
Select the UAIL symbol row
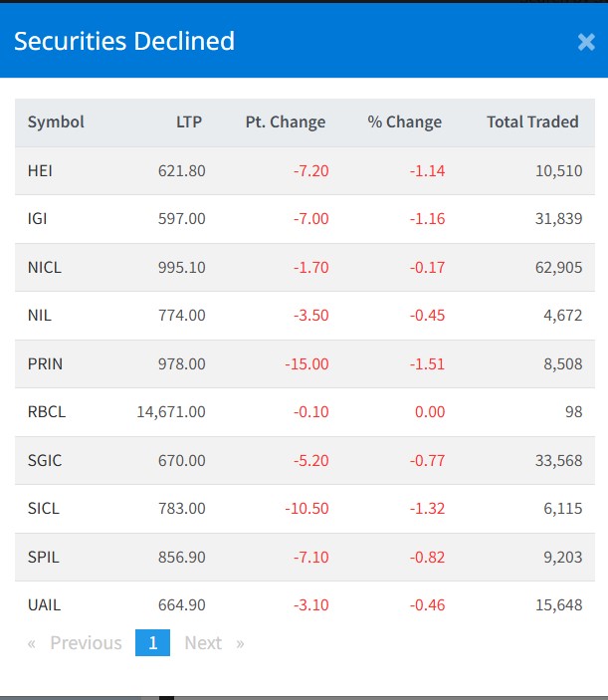44,604
